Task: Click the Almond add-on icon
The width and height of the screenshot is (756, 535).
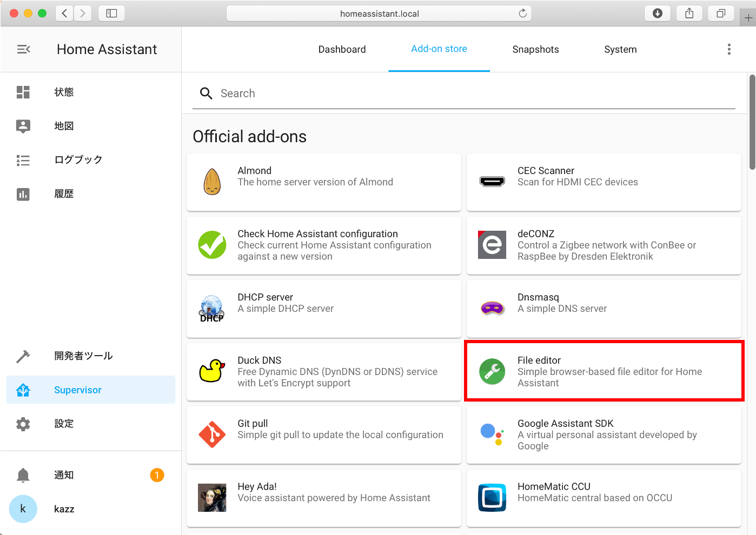Action: (212, 182)
